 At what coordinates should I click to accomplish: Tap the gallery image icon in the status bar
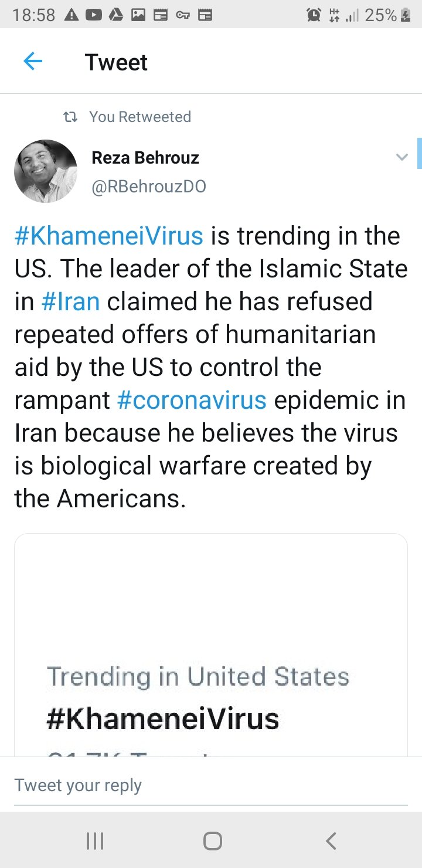pyautogui.click(x=137, y=14)
